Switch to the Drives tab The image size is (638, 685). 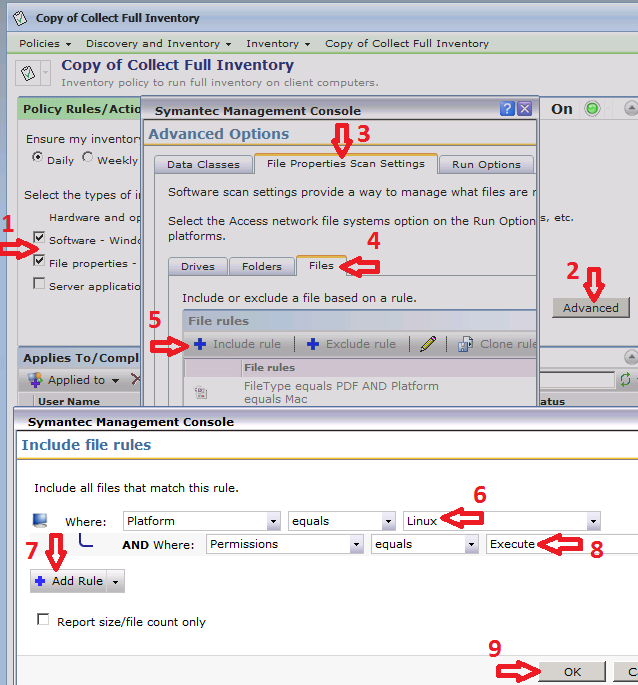198,266
